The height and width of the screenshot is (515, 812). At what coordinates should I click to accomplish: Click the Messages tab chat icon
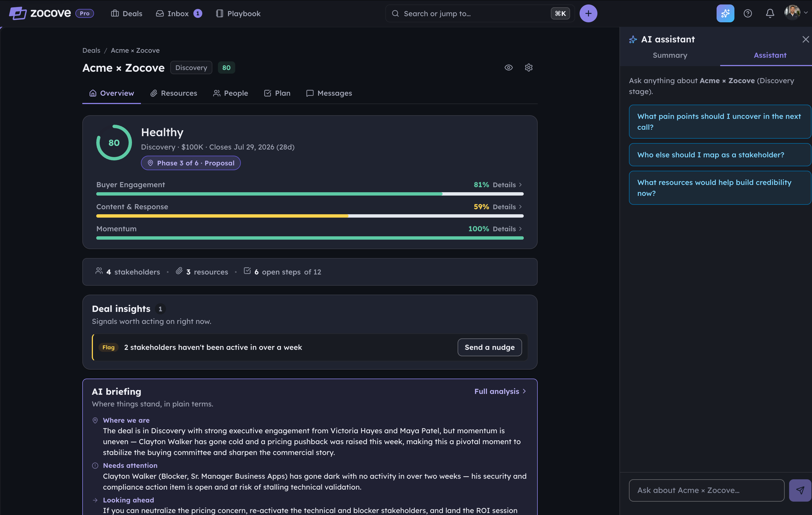coord(309,93)
